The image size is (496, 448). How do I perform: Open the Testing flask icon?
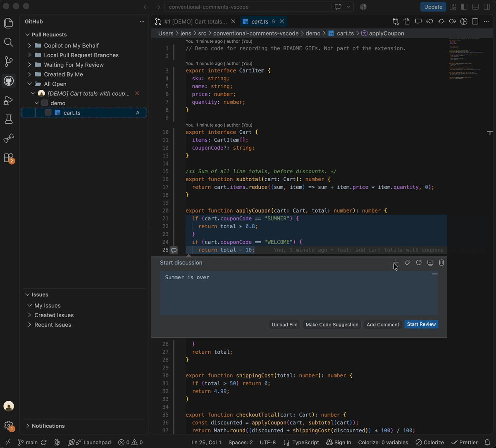click(9, 120)
